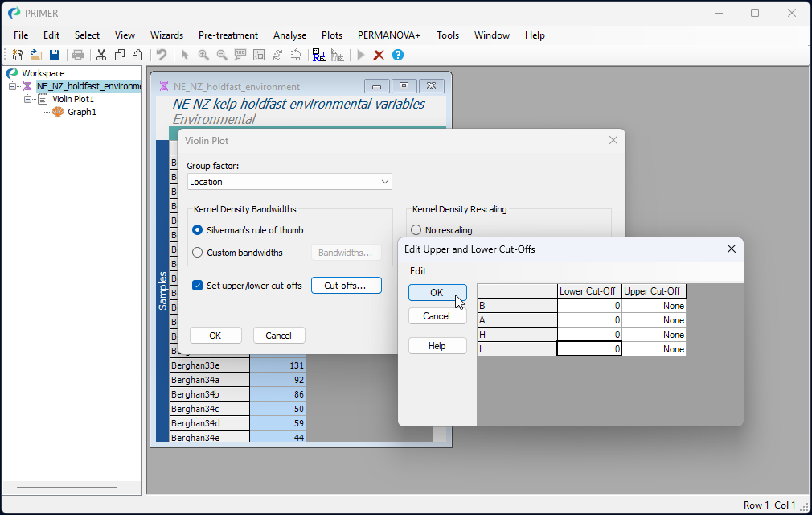The height and width of the screenshot is (515, 812).
Task: Click the Cut-offs... button
Action: [x=346, y=286]
